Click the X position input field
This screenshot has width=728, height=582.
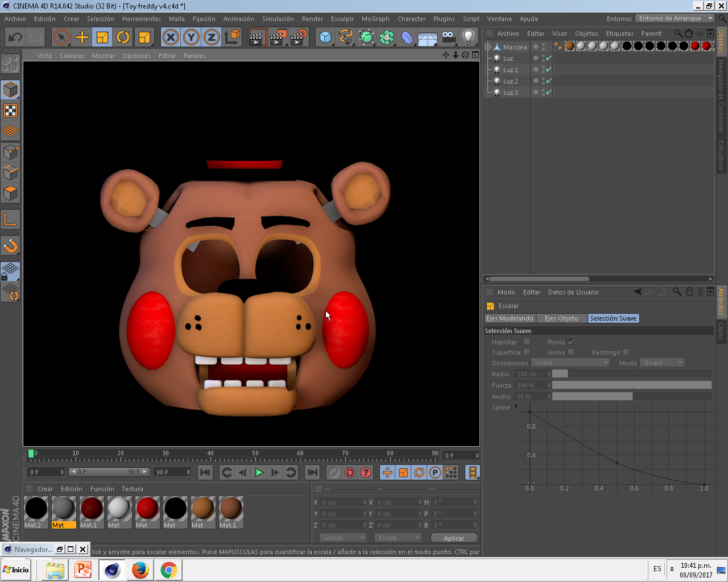tap(344, 502)
